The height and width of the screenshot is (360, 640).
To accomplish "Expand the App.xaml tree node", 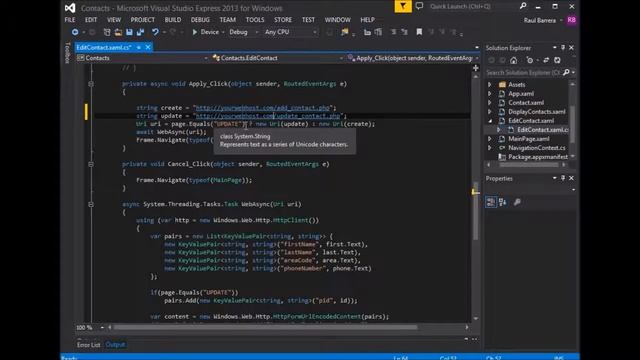I will coord(490,93).
